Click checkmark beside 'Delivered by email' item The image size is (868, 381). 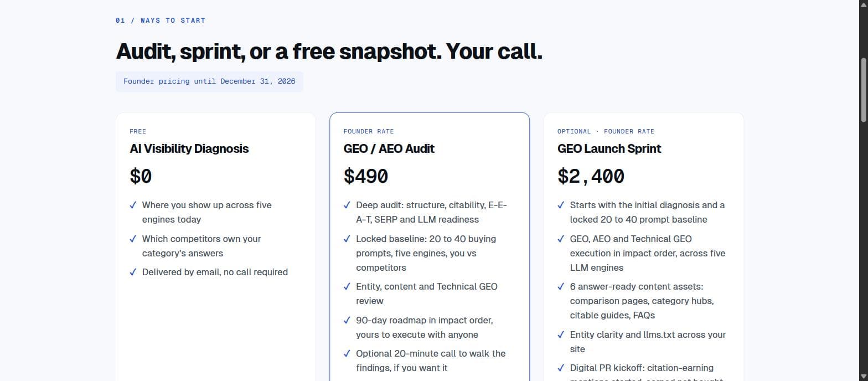133,272
